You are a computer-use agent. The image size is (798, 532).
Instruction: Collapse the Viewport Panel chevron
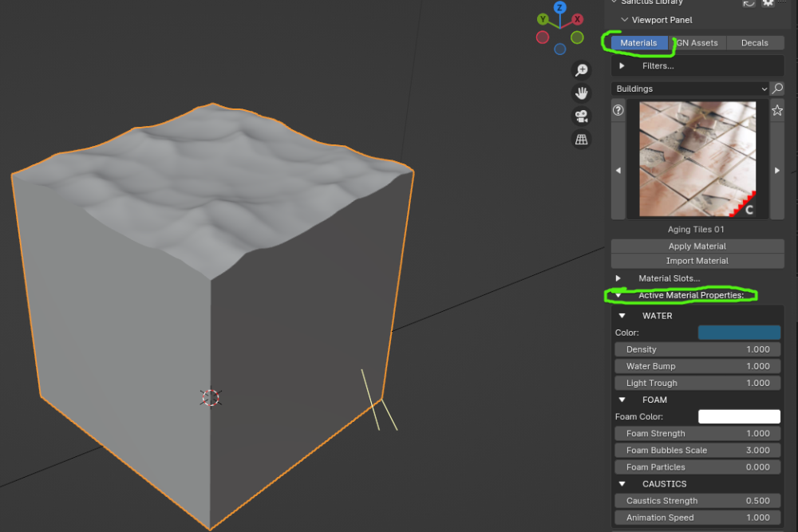point(625,20)
